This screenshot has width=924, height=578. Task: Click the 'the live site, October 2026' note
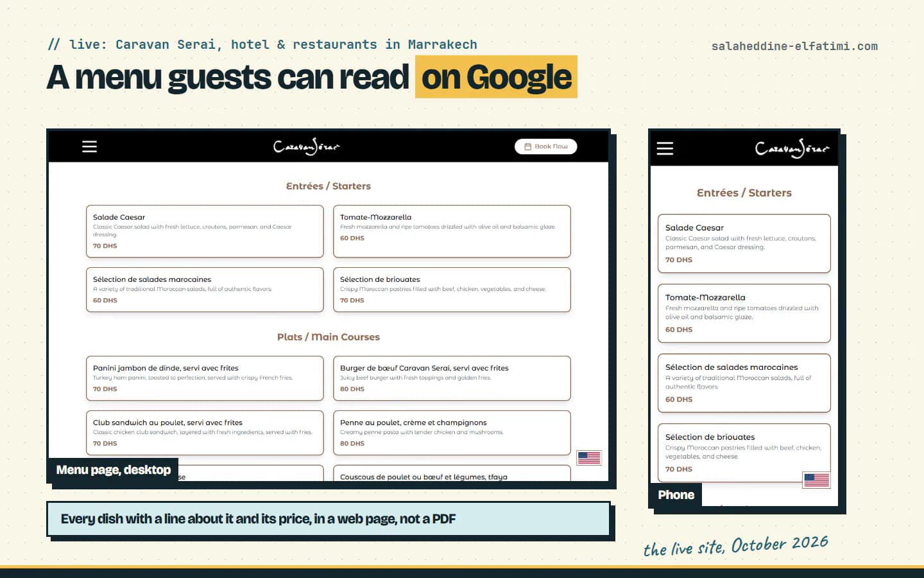click(735, 546)
